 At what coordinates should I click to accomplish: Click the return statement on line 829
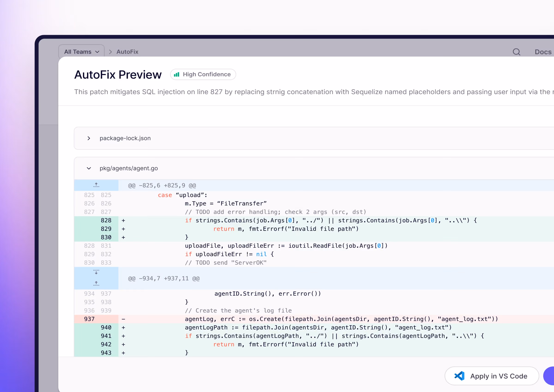[x=286, y=229]
